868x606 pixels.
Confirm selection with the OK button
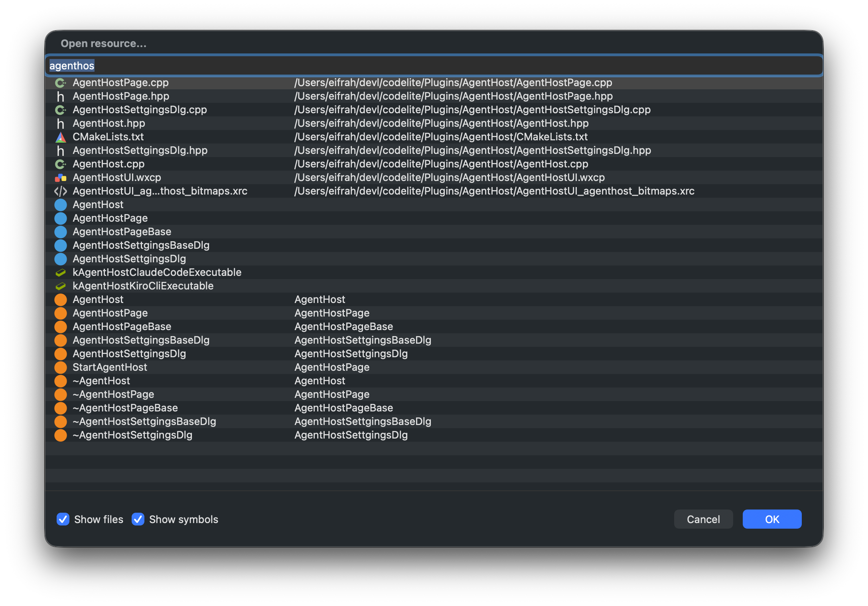[x=772, y=519]
